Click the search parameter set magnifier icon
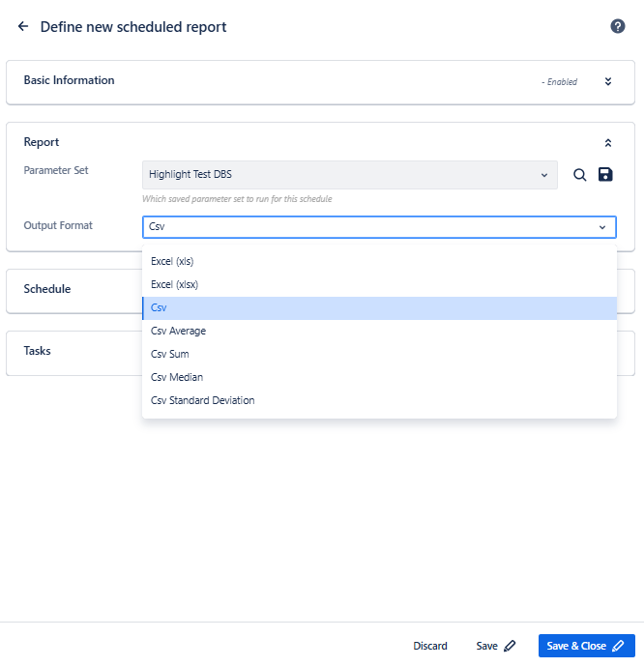 (580, 175)
